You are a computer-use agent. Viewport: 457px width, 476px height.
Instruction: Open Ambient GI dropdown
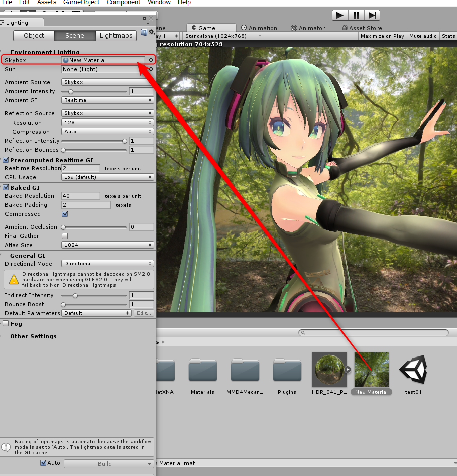point(107,100)
